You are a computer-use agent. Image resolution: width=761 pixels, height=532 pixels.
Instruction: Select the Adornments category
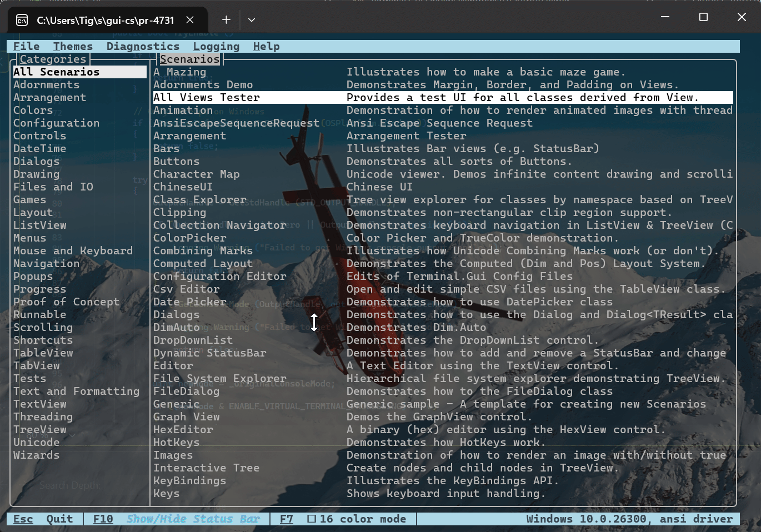[46, 85]
